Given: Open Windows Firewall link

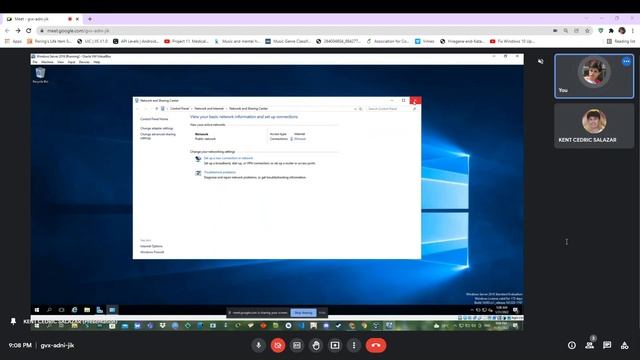Looking at the screenshot, I should [x=152, y=252].
